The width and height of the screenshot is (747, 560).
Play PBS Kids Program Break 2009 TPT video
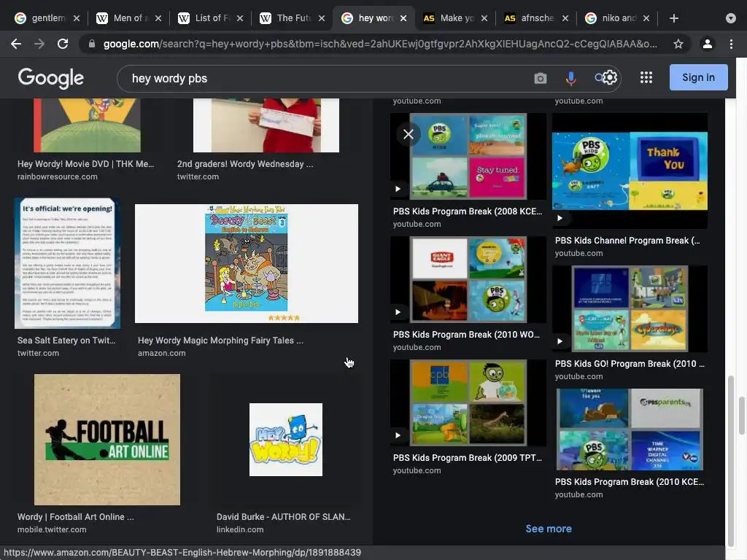tap(398, 435)
